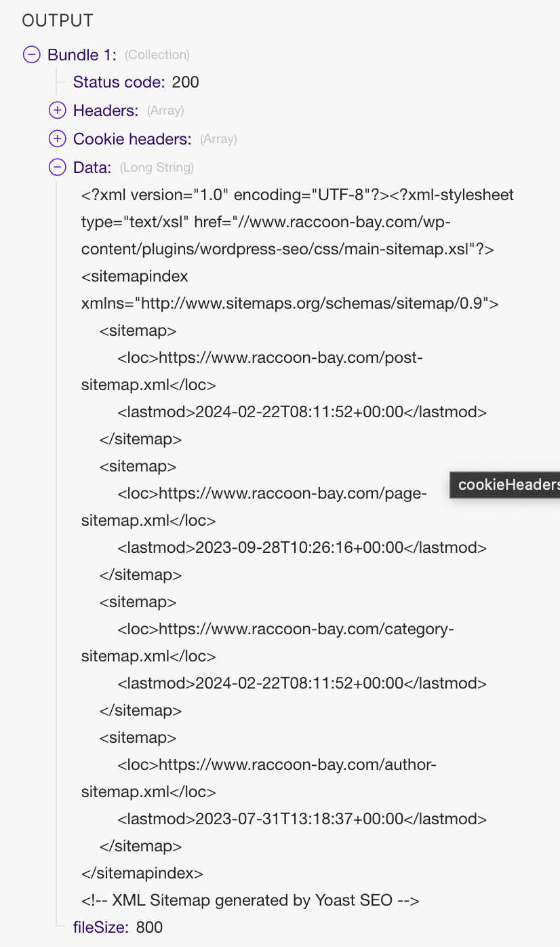Select the Cookie headers label
This screenshot has height=947, width=560.
(x=132, y=139)
